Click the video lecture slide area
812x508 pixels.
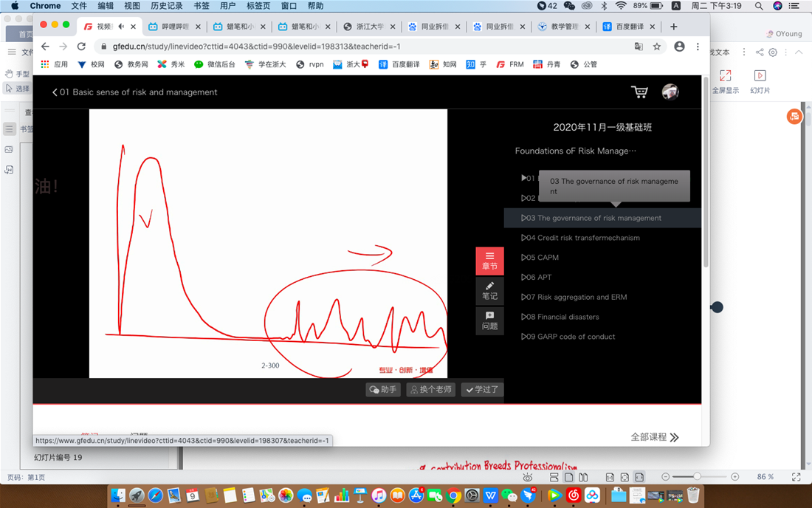[x=268, y=244]
